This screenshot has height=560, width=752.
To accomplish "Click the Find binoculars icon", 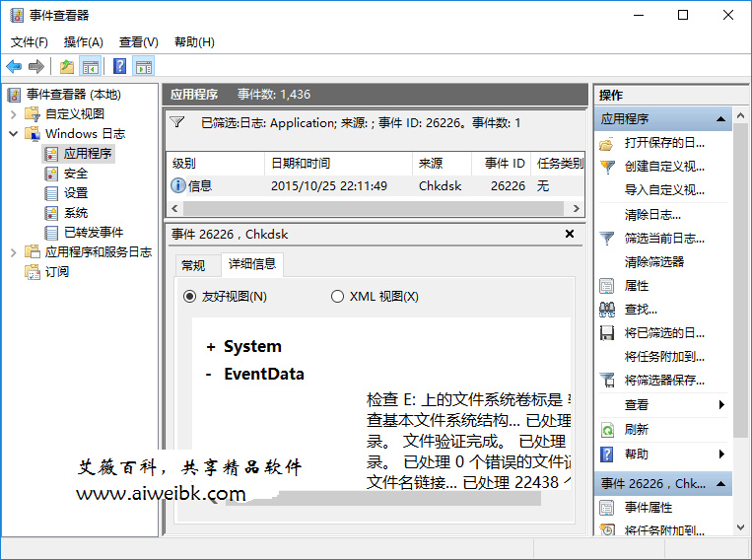I will (x=607, y=310).
